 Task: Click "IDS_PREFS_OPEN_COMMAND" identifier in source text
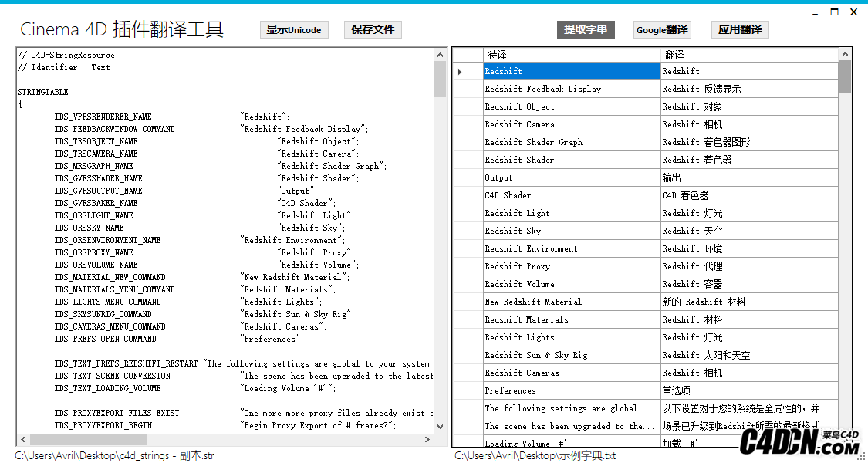click(105, 339)
